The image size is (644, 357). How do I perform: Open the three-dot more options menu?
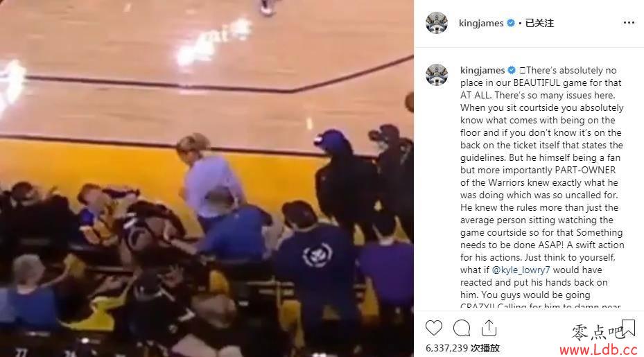tap(629, 23)
